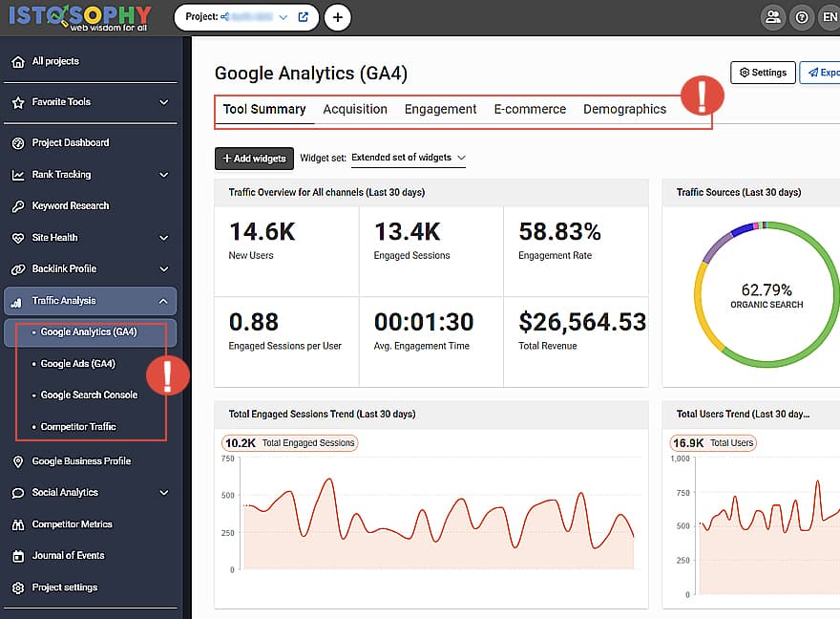This screenshot has width=840, height=619.
Task: Click the Google Business Profile pin icon
Action: point(17,461)
